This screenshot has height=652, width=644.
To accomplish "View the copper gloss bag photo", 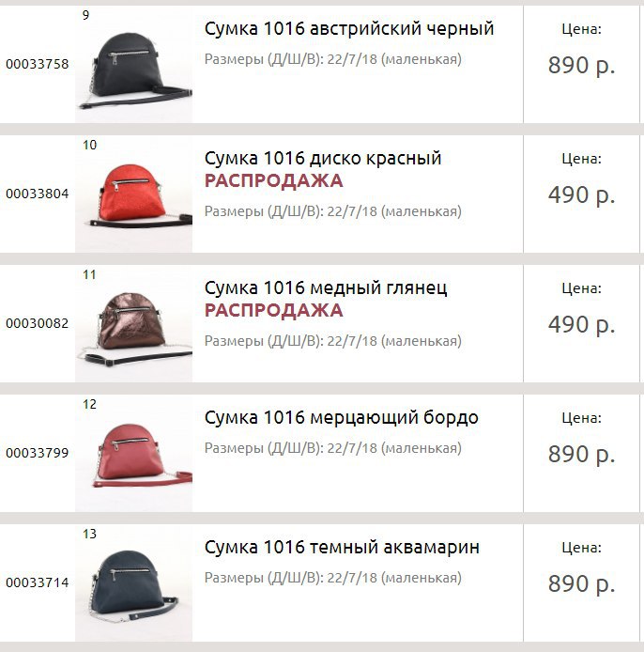I will (134, 324).
